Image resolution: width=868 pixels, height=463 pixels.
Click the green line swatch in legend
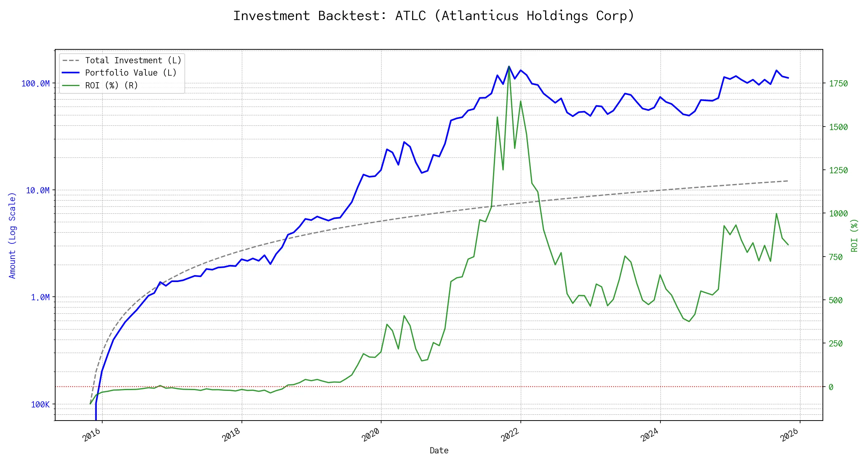point(71,85)
